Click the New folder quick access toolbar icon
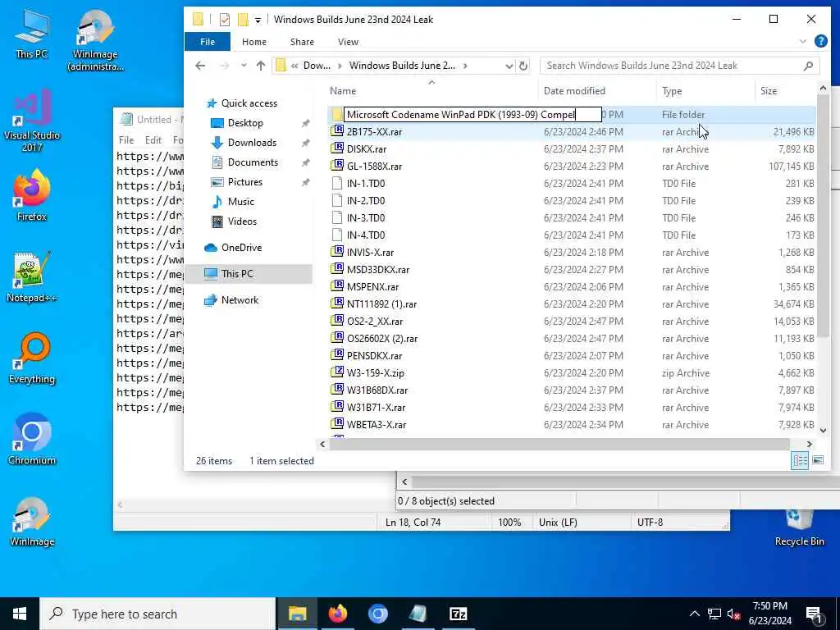 tap(243, 20)
